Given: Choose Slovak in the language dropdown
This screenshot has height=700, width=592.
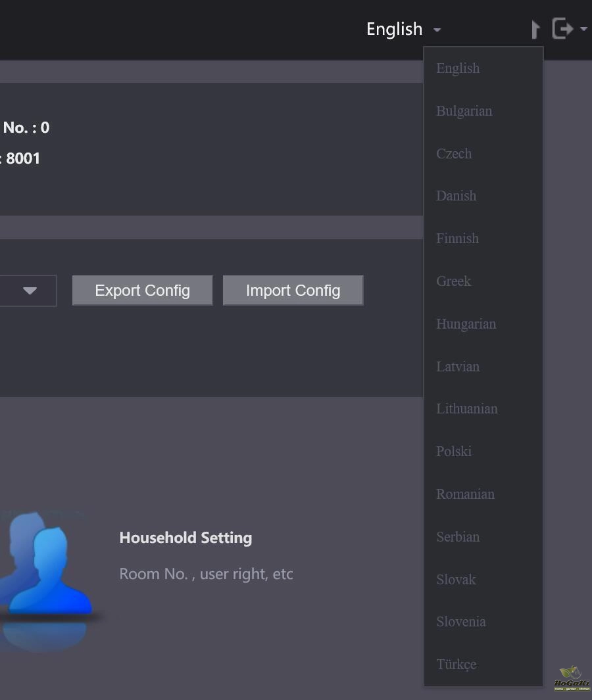Looking at the screenshot, I should coord(456,580).
